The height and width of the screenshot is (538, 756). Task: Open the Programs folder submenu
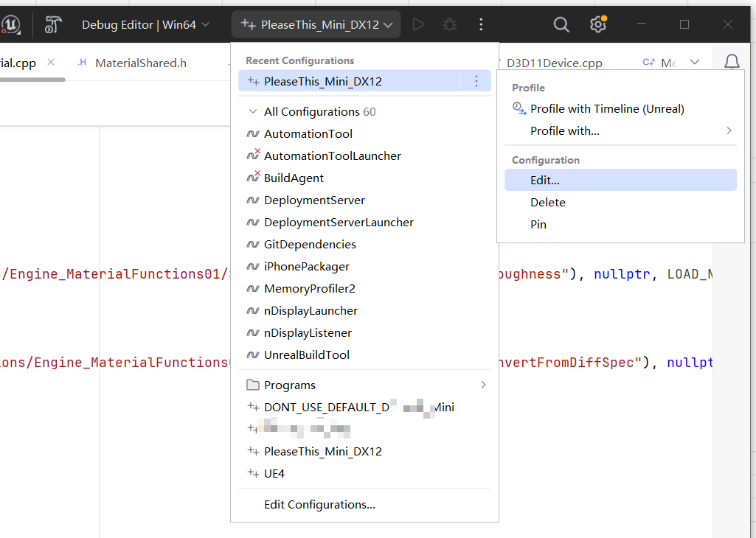click(364, 385)
